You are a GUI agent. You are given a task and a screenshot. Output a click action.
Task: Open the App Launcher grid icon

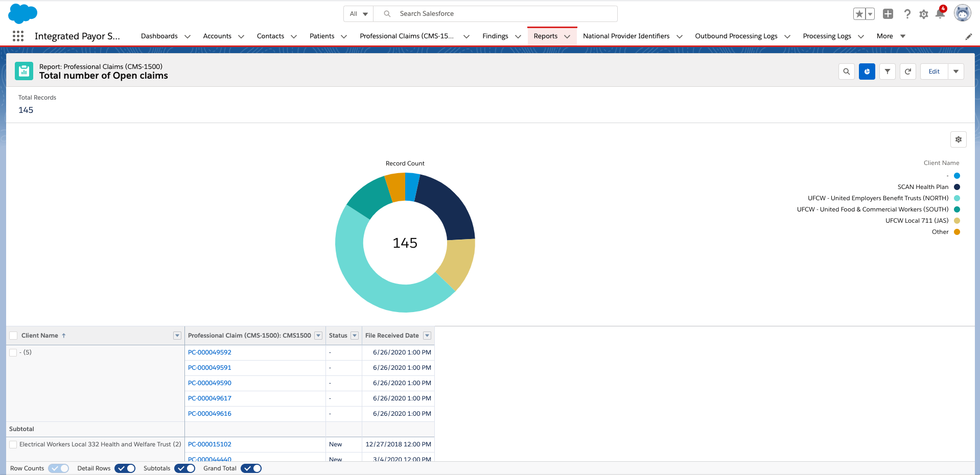coord(18,36)
